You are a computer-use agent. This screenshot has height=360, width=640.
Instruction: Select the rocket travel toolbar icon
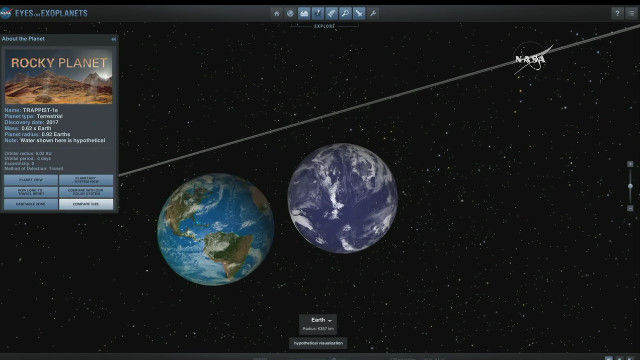[x=331, y=13]
